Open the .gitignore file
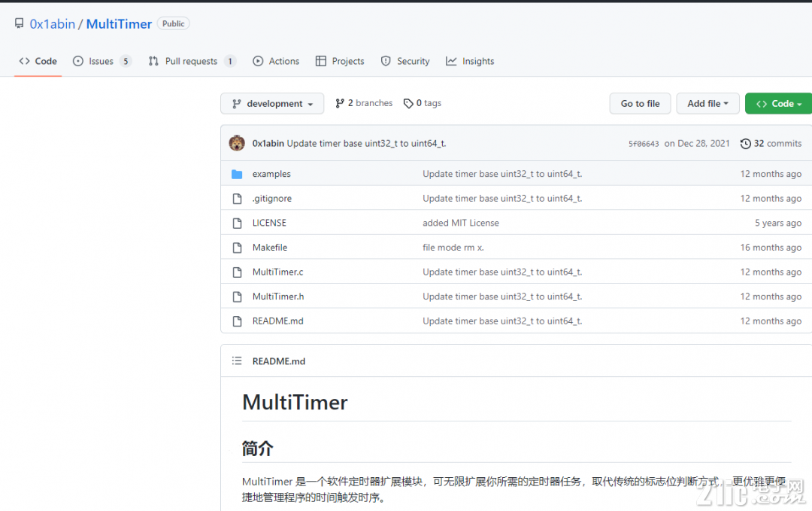The image size is (812, 511). click(x=272, y=199)
